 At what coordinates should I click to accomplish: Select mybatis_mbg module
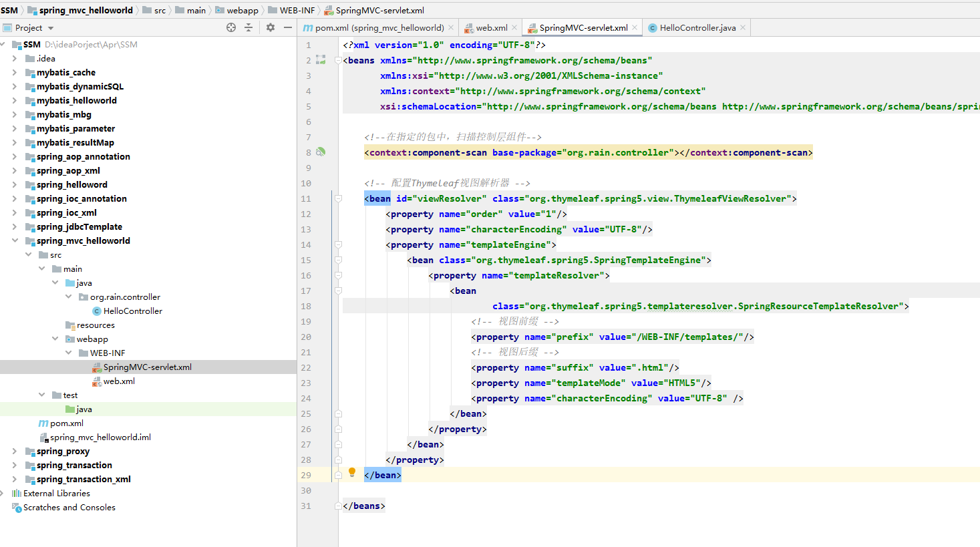[x=64, y=114]
